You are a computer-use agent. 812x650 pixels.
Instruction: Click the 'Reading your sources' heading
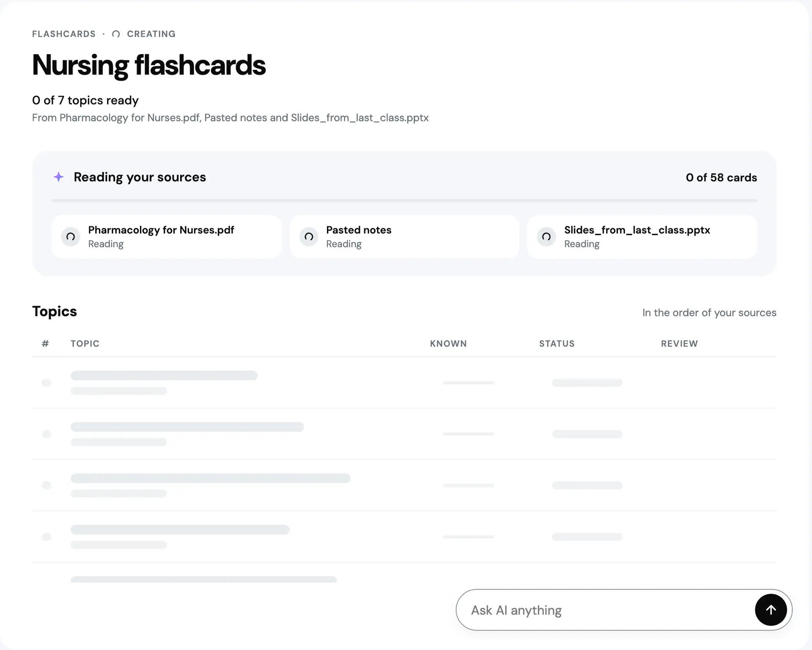(x=140, y=177)
